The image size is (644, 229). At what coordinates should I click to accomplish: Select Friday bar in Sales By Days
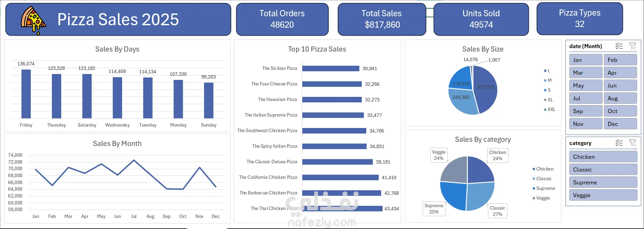(x=26, y=94)
